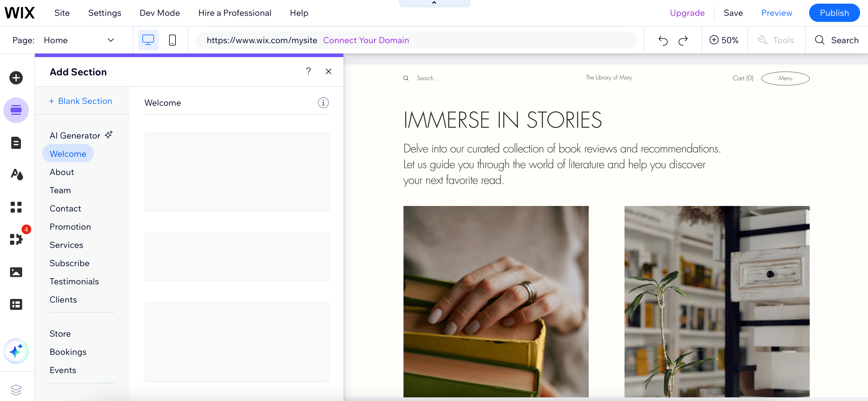Click Connect Your Domain link

(x=366, y=40)
